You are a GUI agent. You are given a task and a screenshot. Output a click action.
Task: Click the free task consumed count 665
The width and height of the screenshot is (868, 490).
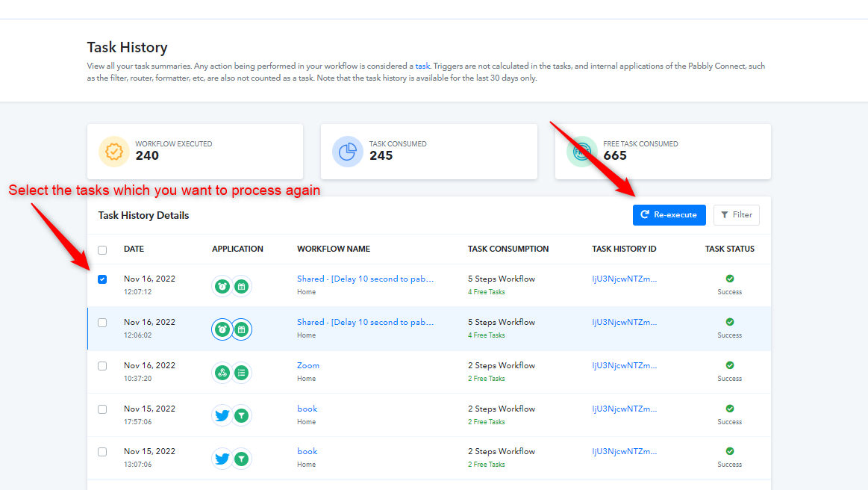pyautogui.click(x=615, y=156)
